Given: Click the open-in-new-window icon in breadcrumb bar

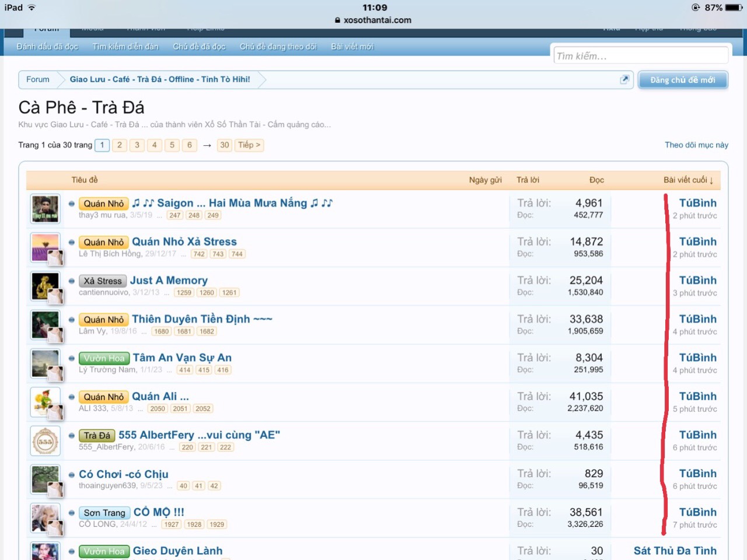Looking at the screenshot, I should (x=624, y=79).
